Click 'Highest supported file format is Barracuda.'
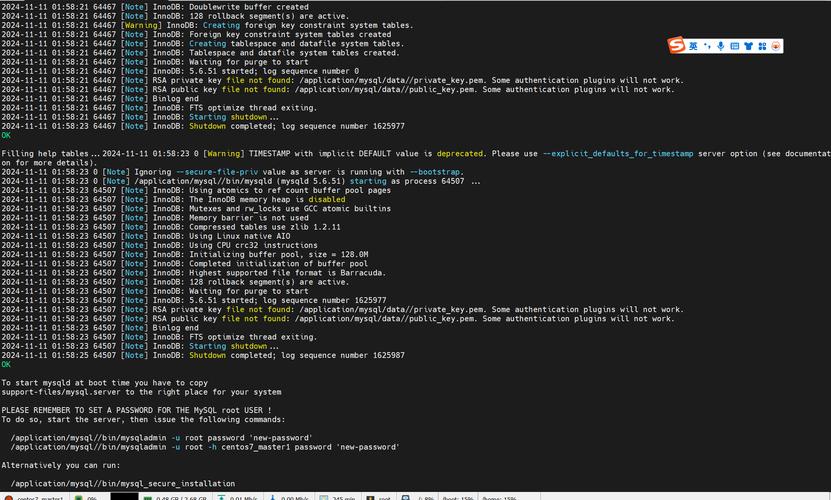The height and width of the screenshot is (500, 831). [288, 273]
